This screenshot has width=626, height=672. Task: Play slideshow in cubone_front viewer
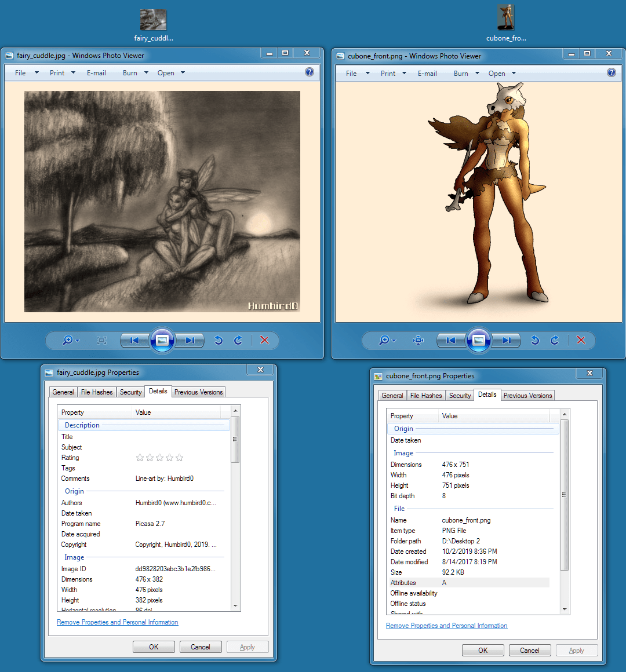[479, 340]
